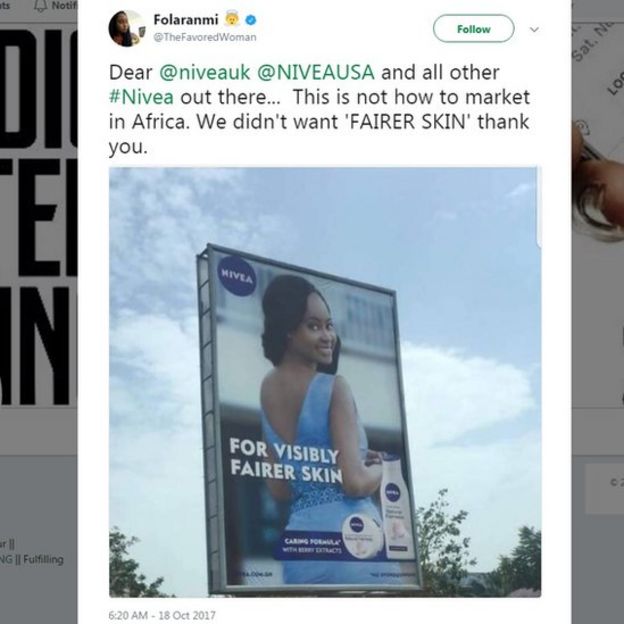Click the Nivea logo on the billboard
This screenshot has width=624, height=624.
pyautogui.click(x=237, y=276)
